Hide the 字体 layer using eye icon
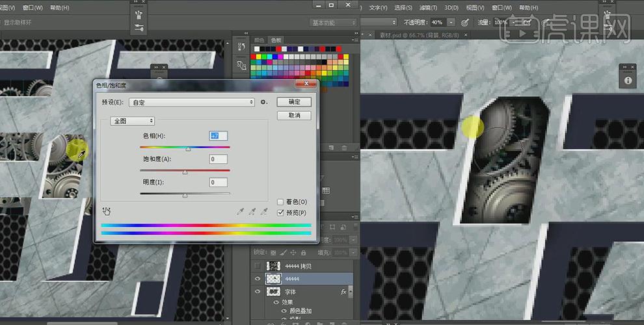The width and height of the screenshot is (644, 325). [x=258, y=292]
